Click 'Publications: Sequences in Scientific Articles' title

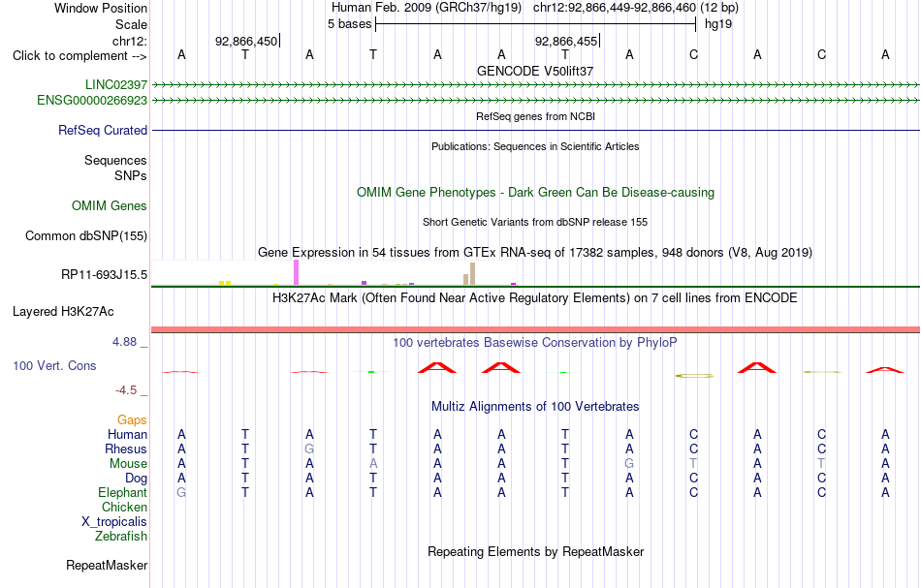(535, 146)
